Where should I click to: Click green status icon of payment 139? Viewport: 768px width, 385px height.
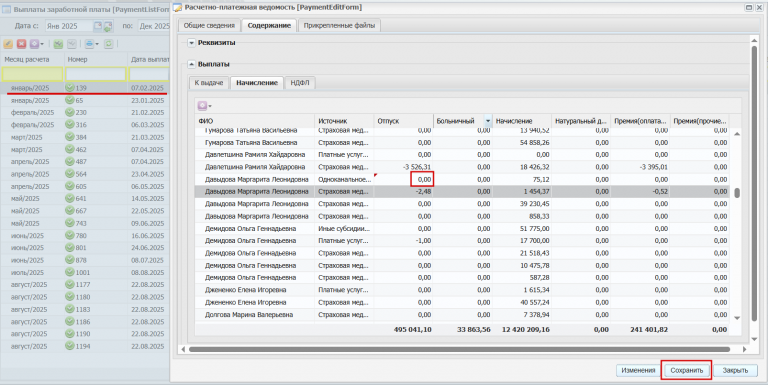coord(70,88)
